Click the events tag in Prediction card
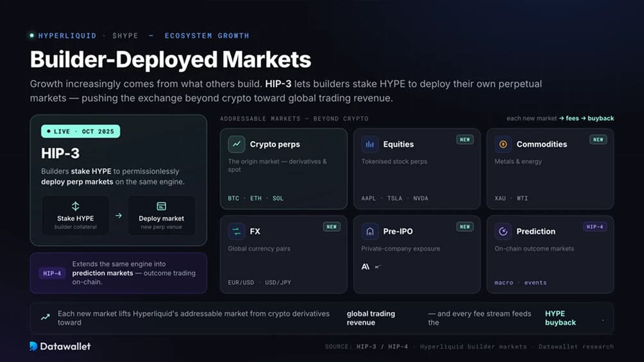Image resolution: width=644 pixels, height=362 pixels. tap(536, 283)
